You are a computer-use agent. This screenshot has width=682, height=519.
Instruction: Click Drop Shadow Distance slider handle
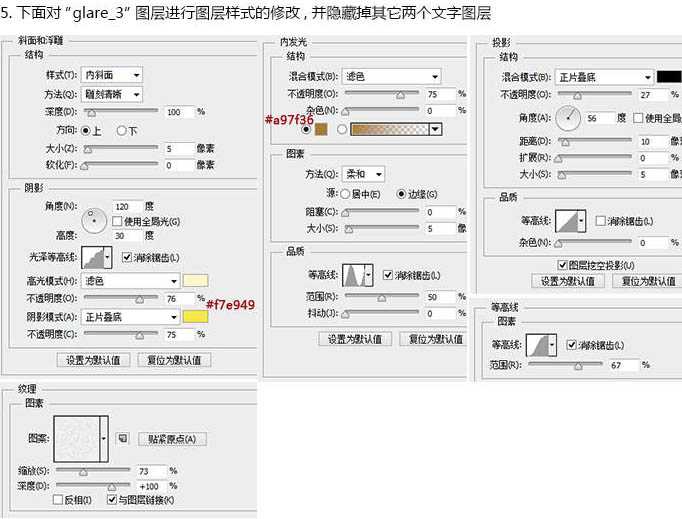coord(565,143)
